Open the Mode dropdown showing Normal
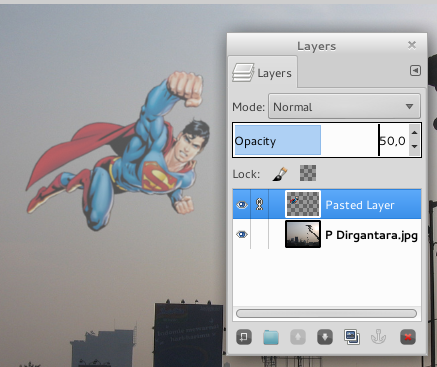This screenshot has height=367, width=437. (344, 107)
